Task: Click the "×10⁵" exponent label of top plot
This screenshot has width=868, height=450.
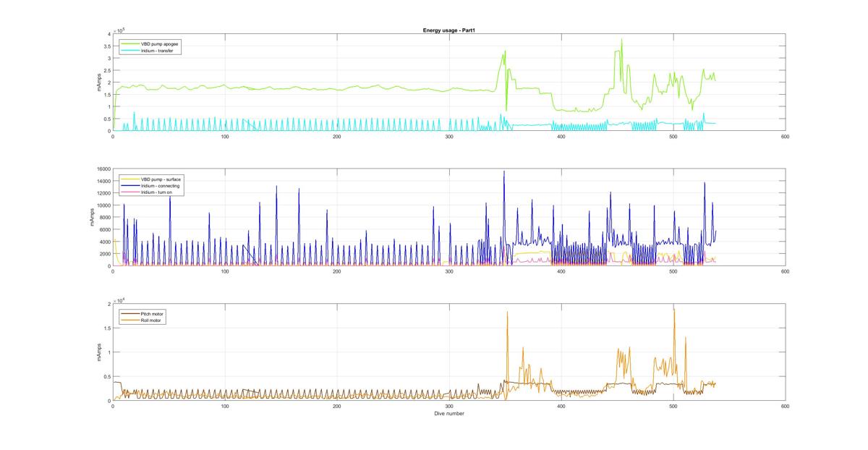Action: click(x=119, y=30)
